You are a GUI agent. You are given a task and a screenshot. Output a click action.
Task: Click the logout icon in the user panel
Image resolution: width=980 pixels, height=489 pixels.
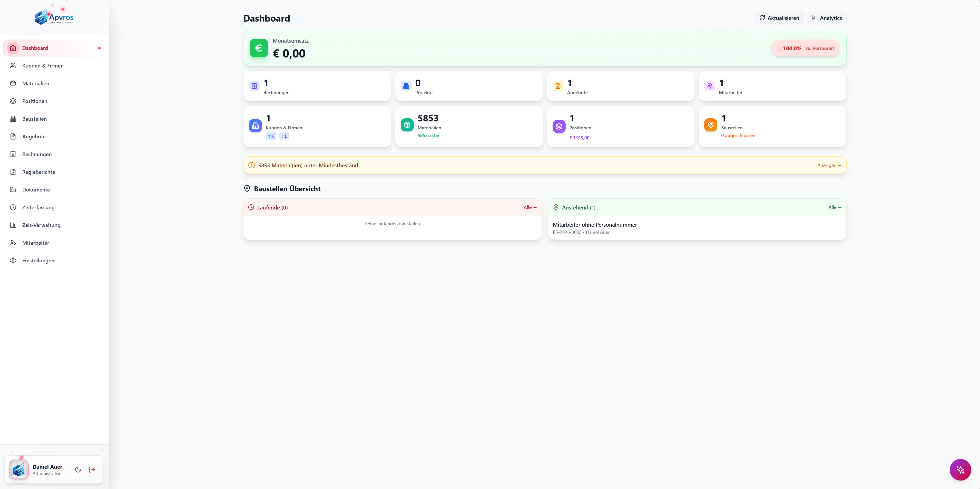[92, 469]
